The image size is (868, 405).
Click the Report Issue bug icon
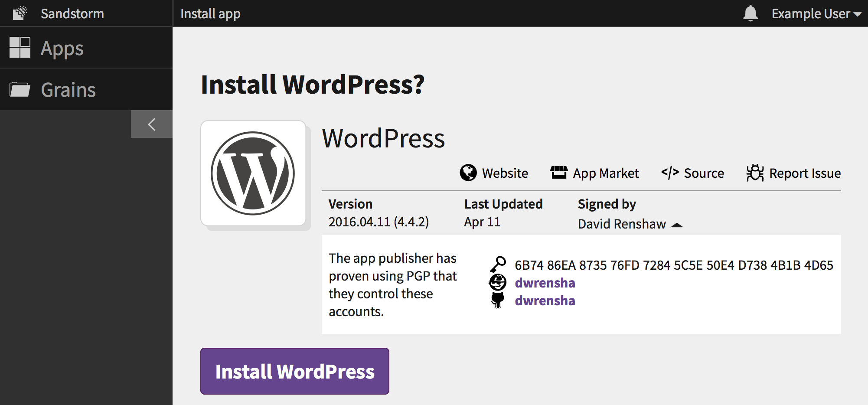point(755,173)
